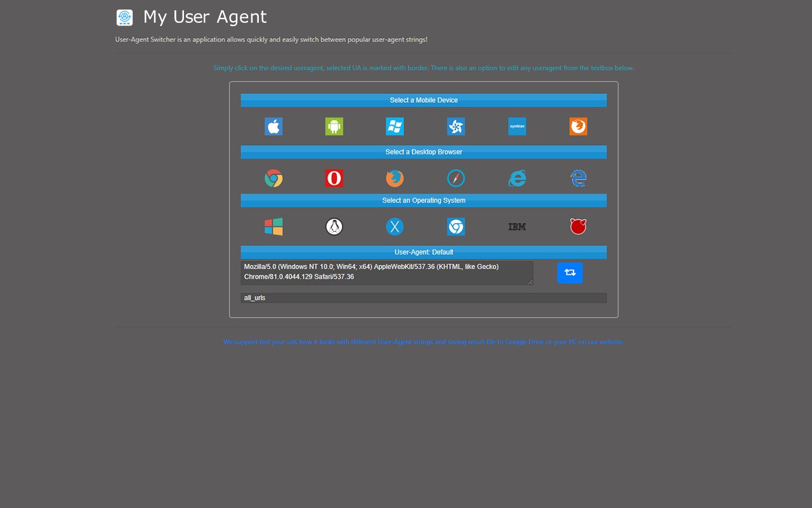Click the User-Agent Switcher description text
This screenshot has height=508, width=812.
point(272,39)
